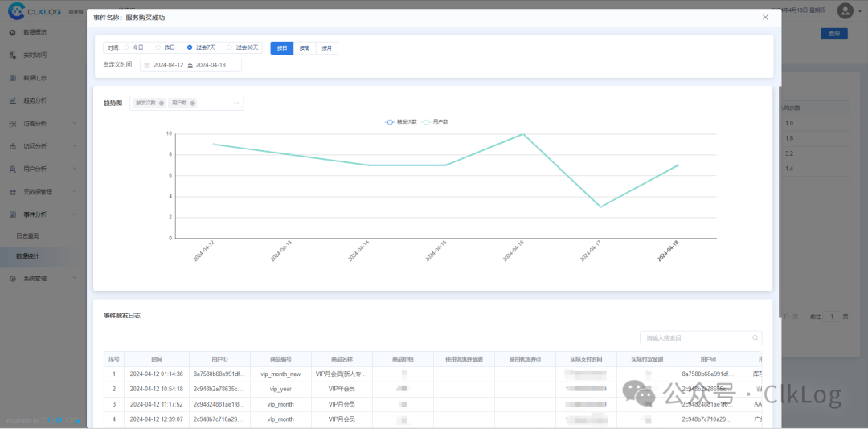Expand the 元数据管理 sidebar chevron

pos(75,192)
